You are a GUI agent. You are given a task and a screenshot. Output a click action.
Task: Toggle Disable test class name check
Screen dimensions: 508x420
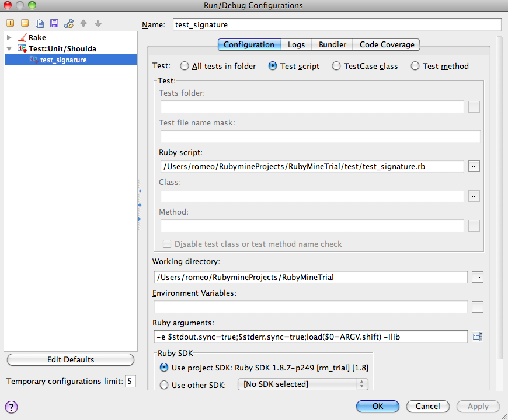click(167, 244)
